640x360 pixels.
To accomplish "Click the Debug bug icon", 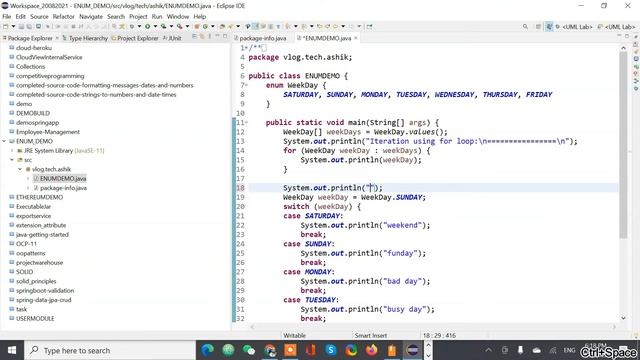I will (x=132, y=27).
